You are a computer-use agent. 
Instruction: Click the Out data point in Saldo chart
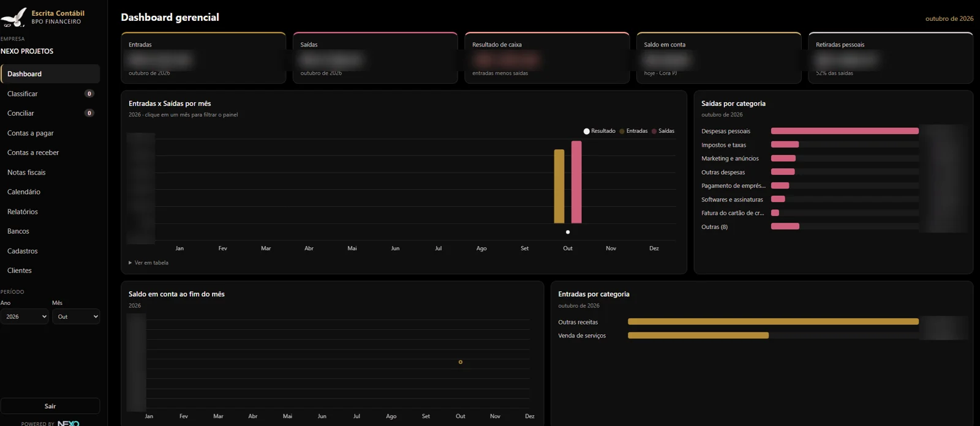click(461, 362)
